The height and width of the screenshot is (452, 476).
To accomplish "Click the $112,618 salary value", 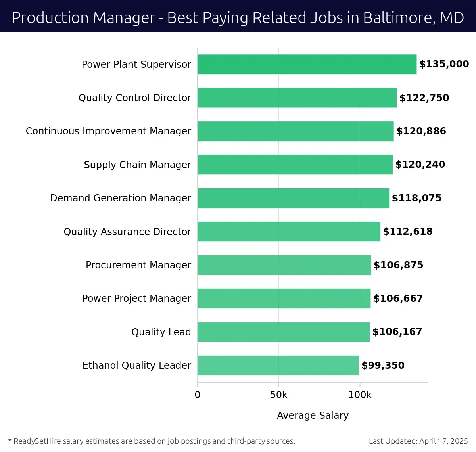I will [408, 232].
